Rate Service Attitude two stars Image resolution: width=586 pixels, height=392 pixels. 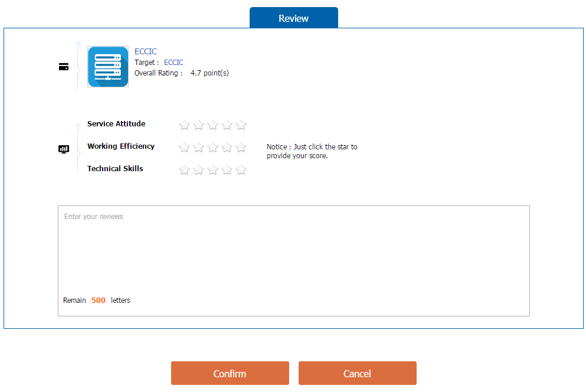[x=198, y=125]
